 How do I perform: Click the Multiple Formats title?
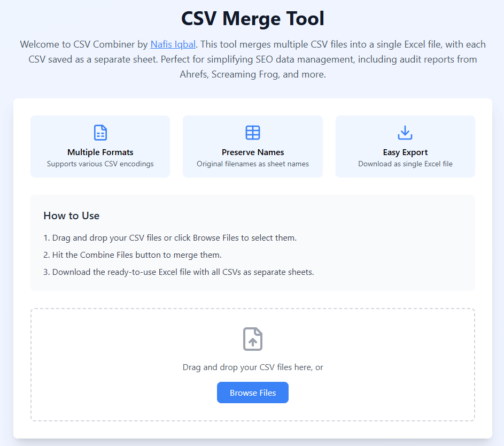click(x=100, y=152)
